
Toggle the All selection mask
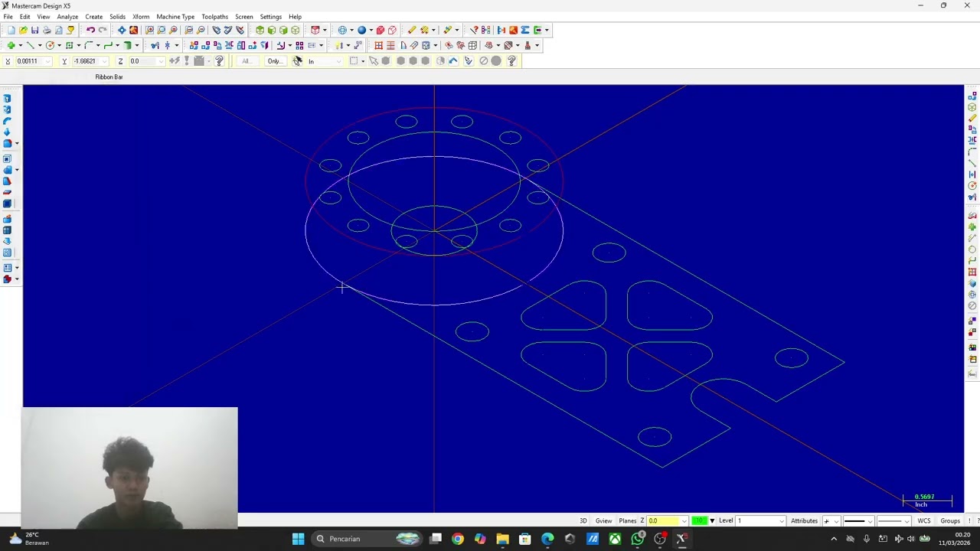[246, 61]
